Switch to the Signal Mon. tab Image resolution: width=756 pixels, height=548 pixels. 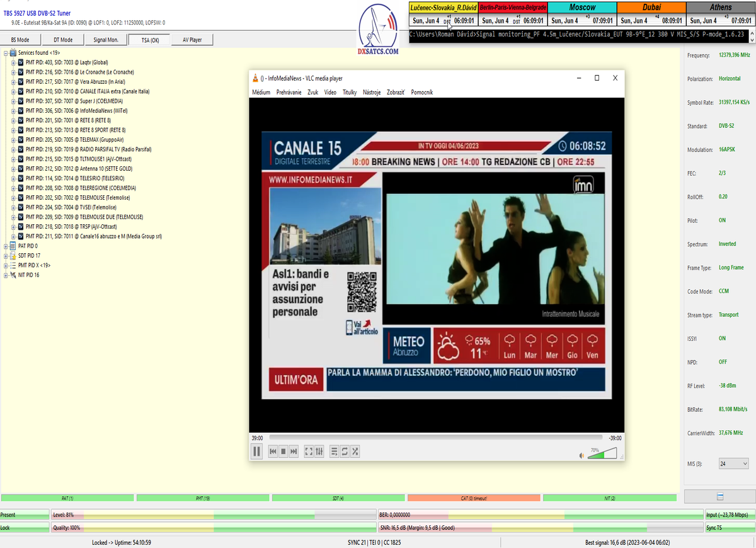coord(105,40)
